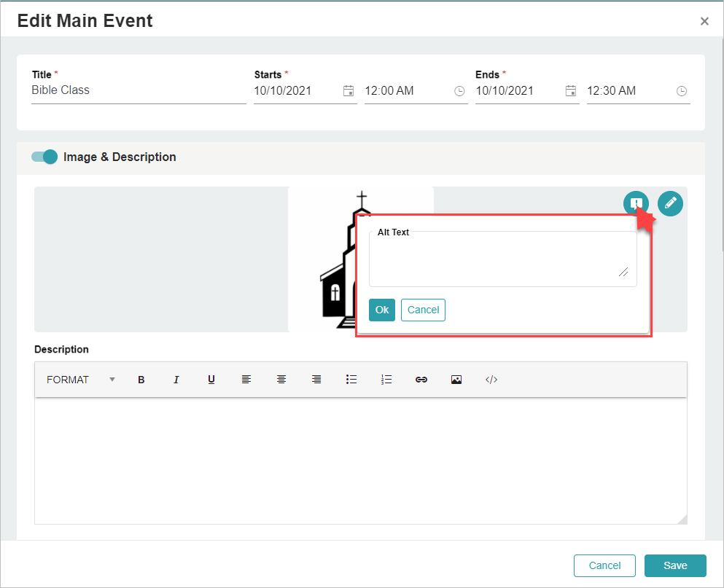Edit the Title field Bible Class
Viewport: 724px width, 588px height.
(139, 90)
